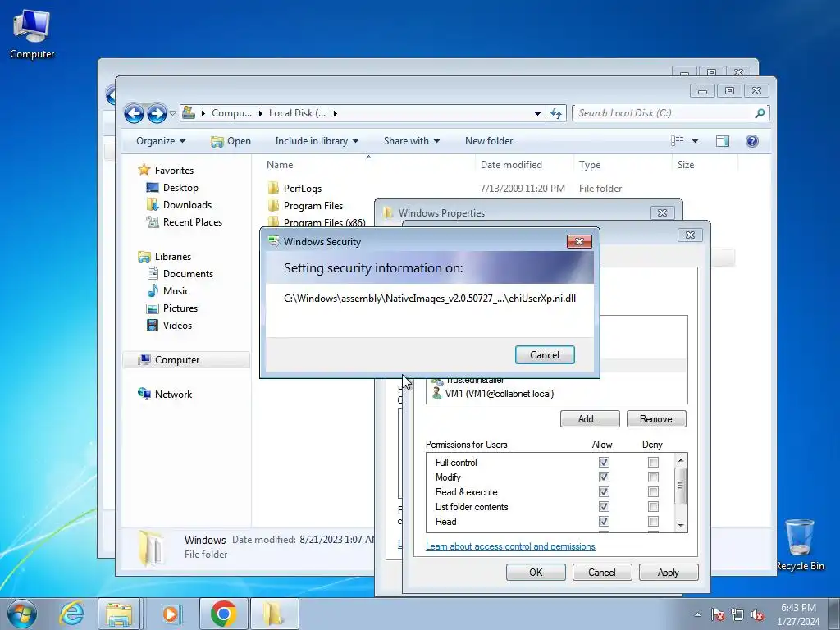This screenshot has width=840, height=630.
Task: Open the Share with menu
Action: [x=412, y=141]
